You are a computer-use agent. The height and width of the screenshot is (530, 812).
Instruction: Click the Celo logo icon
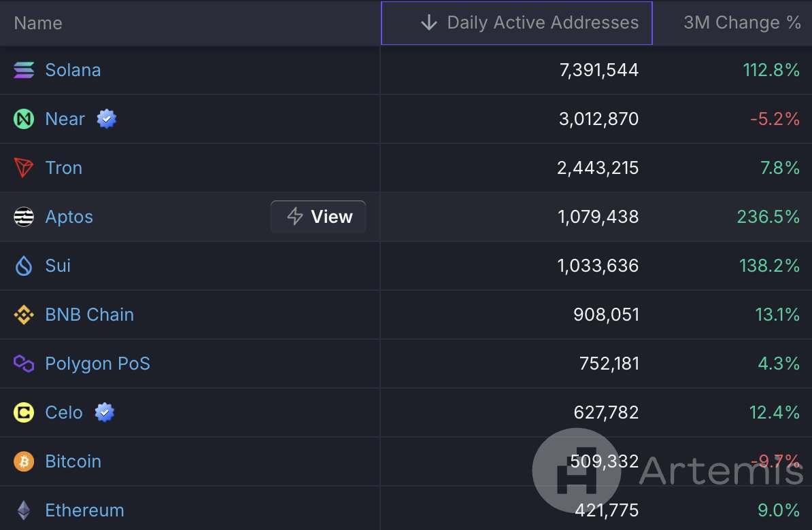tap(22, 412)
